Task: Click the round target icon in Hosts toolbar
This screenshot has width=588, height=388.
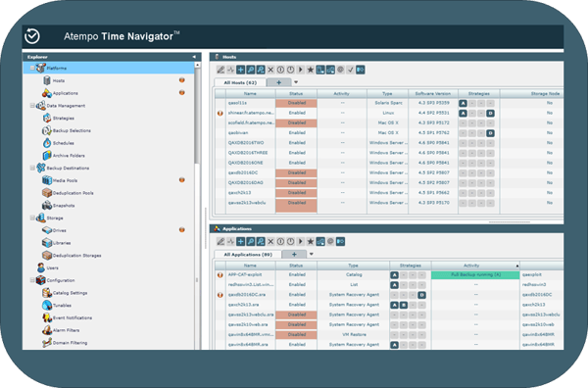Action: (x=340, y=70)
